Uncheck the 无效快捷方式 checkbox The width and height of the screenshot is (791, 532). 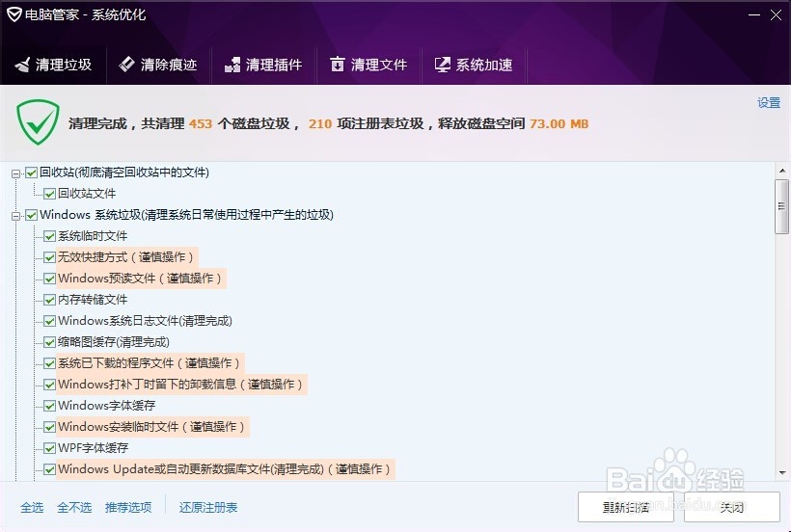tap(49, 257)
